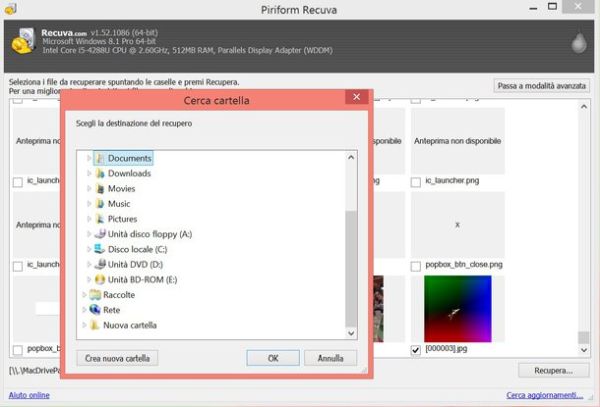
Task: Click the Pictures folder icon
Action: coord(100,219)
